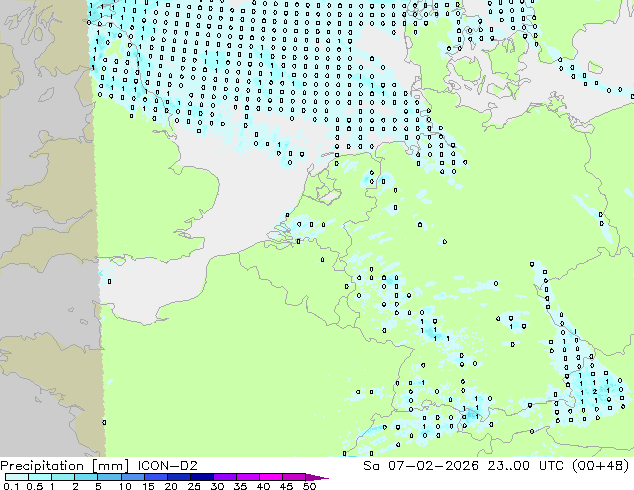Click the 2–5 mm legend color swatch
The image size is (634, 490).
[x=86, y=477]
